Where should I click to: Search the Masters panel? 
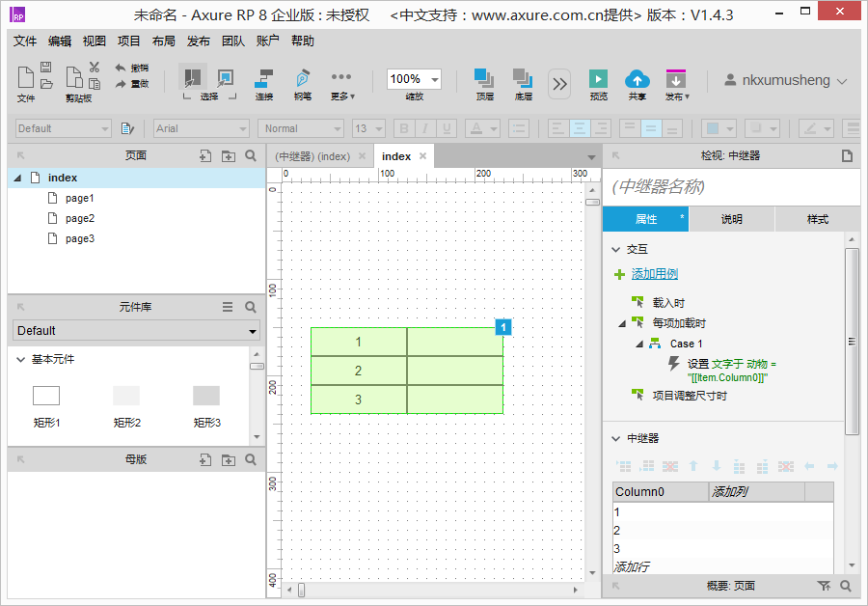pos(251,459)
